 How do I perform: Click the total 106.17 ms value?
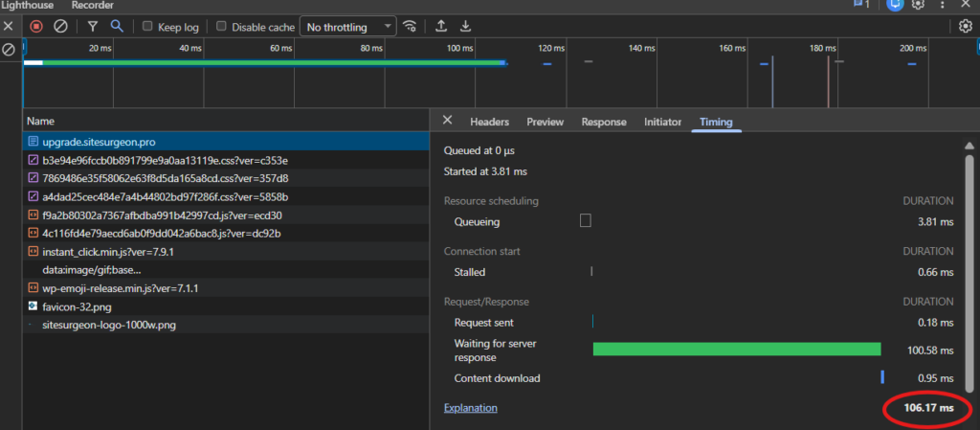928,408
